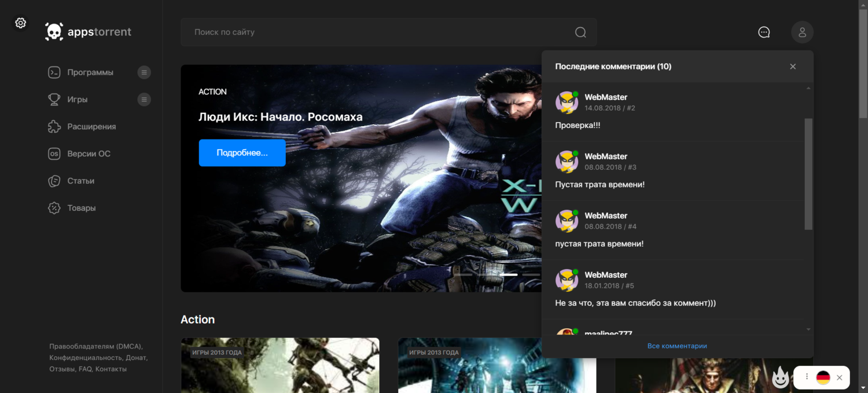Open Все комментарии link
Screen dimensions: 868x393
(x=677, y=346)
